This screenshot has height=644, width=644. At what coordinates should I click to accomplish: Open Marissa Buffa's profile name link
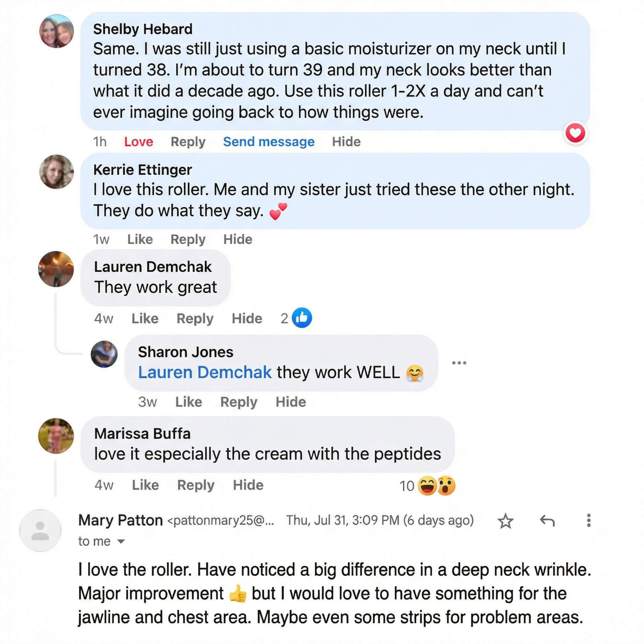click(142, 434)
